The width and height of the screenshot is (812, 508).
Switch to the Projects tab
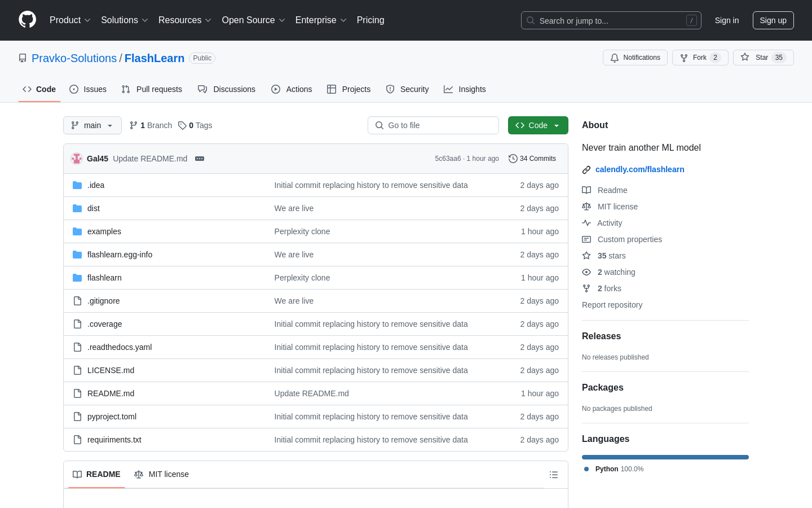coord(349,89)
